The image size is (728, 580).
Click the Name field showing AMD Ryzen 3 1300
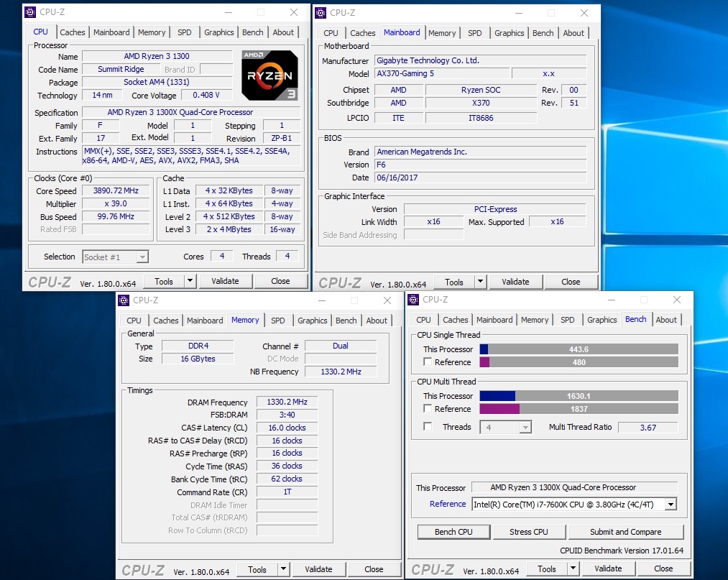[x=157, y=56]
